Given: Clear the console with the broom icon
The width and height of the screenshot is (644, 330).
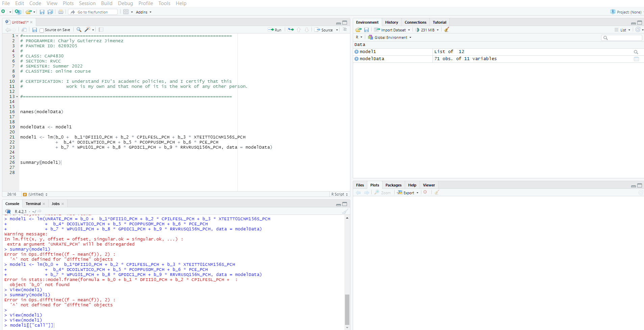Looking at the screenshot, I should (346, 211).
